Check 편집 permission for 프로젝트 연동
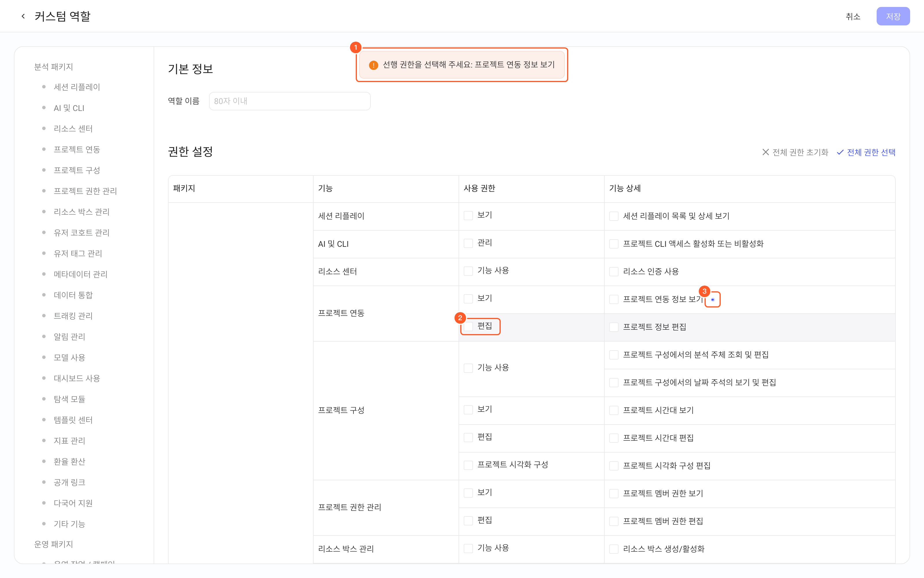 (468, 326)
